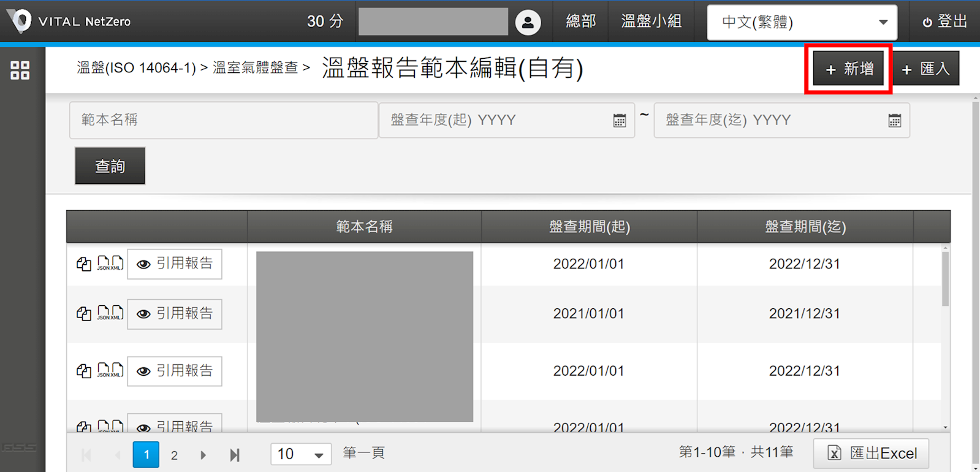Go to next page arrow
This screenshot has width=980, height=472.
[203, 455]
